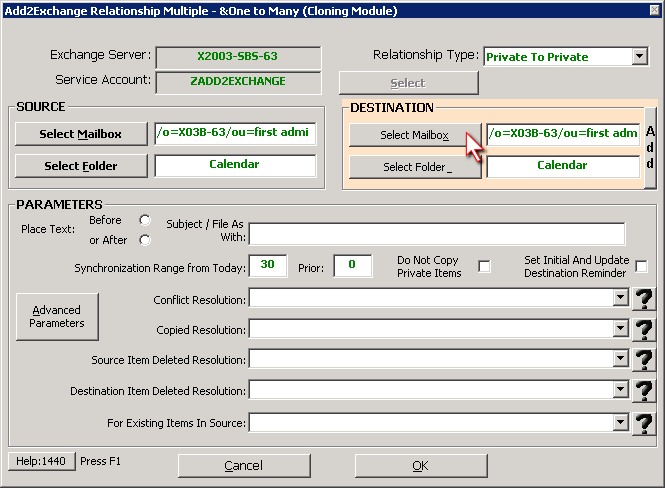Click Destination Select Mailbox button
Image resolution: width=665 pixels, height=488 pixels.
click(415, 135)
